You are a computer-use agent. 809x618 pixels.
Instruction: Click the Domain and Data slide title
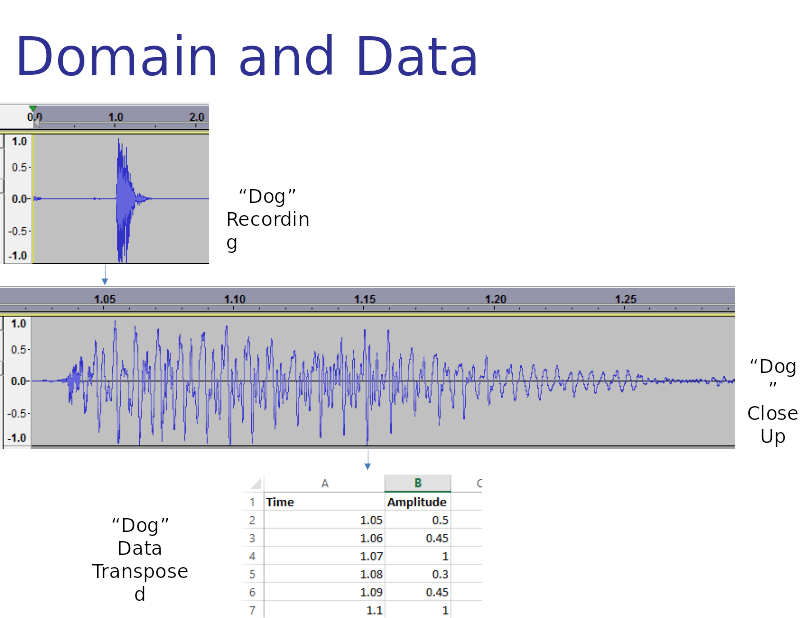pos(247,56)
